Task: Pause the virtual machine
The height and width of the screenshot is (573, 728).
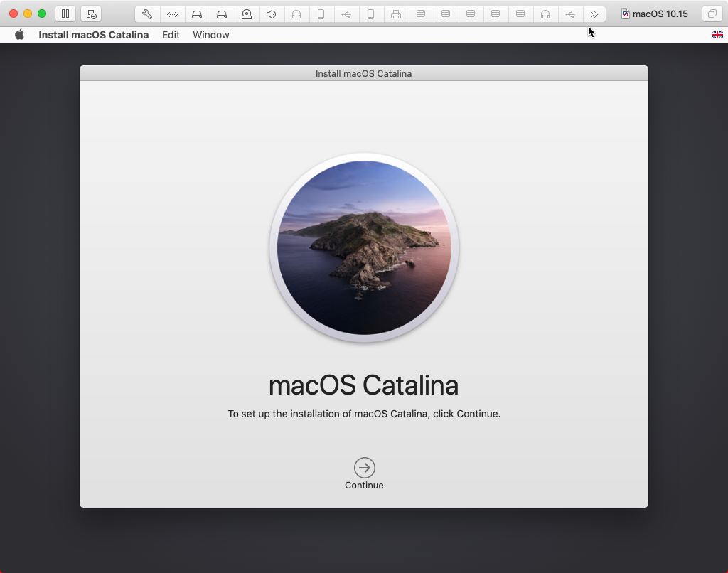Action: [65, 13]
